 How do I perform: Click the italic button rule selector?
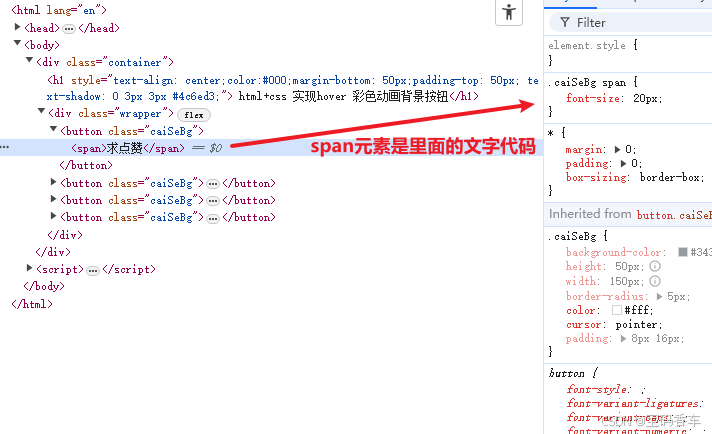coord(567,373)
